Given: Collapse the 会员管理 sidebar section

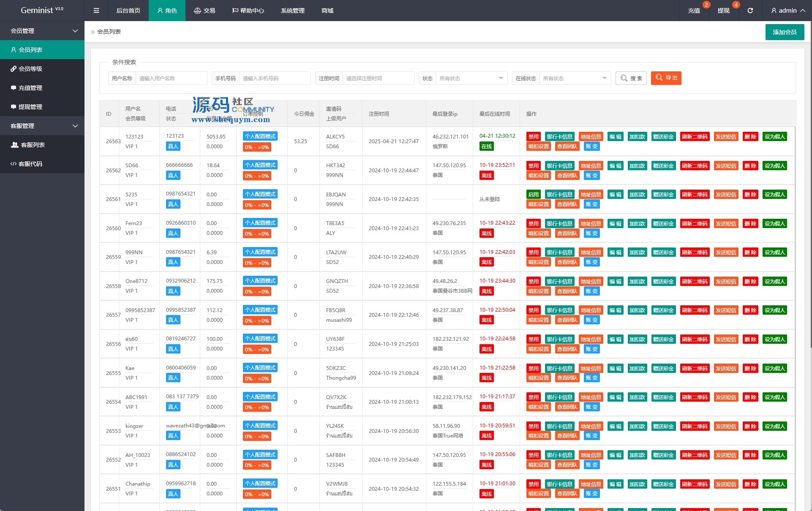Looking at the screenshot, I should pyautogui.click(x=42, y=31).
